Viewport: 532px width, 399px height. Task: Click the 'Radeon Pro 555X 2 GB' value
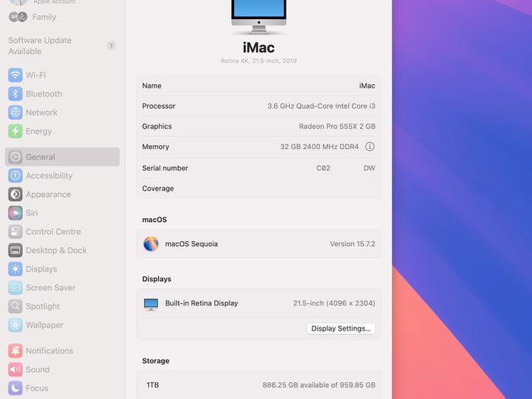click(x=337, y=126)
